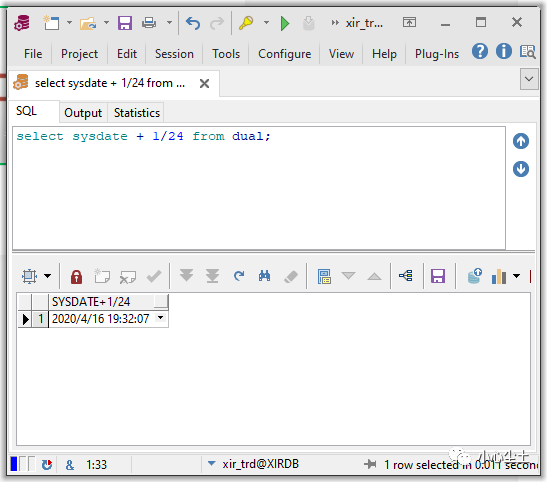Viewport: 547px width, 482px height.
Task: Switch to the Output tab
Action: (83, 113)
